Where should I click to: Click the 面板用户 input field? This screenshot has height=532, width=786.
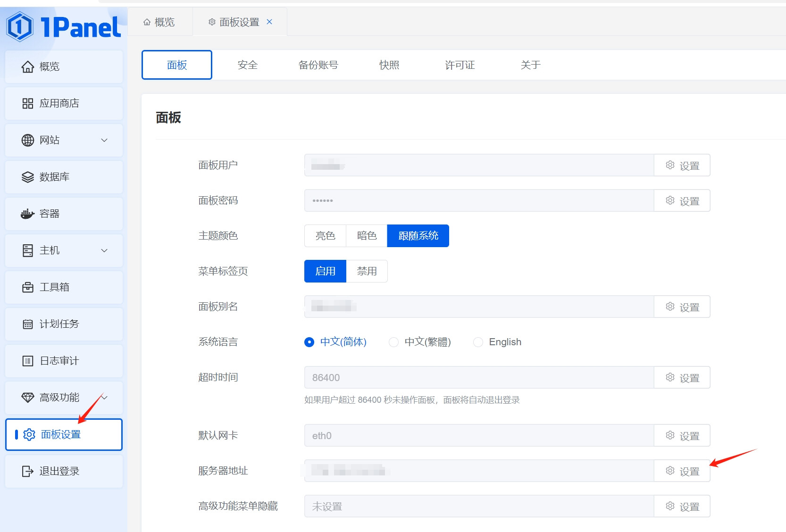click(x=479, y=165)
